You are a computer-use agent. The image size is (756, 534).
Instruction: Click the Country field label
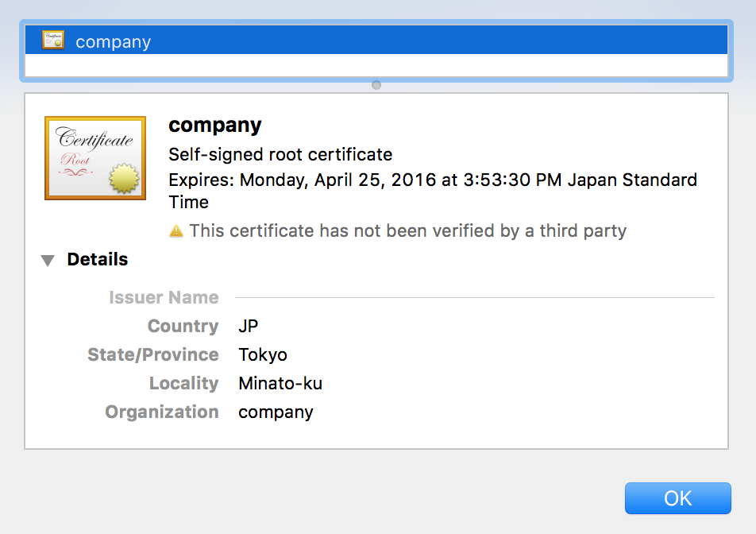183,327
